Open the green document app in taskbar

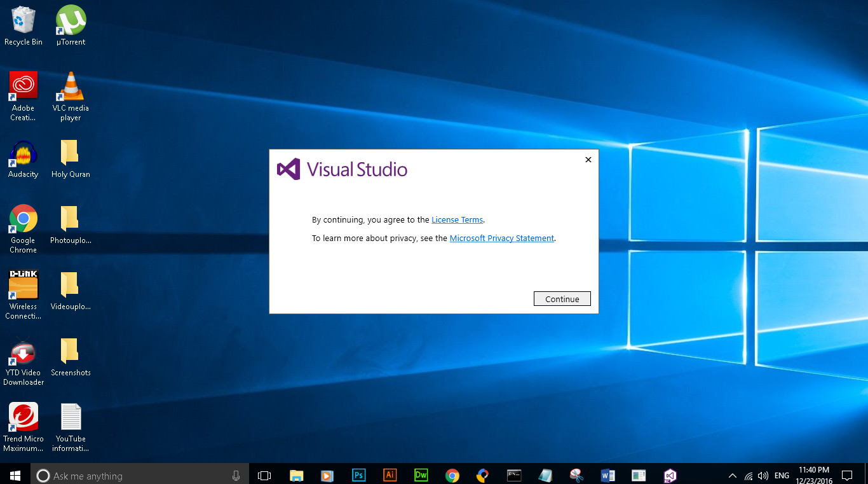click(x=639, y=475)
